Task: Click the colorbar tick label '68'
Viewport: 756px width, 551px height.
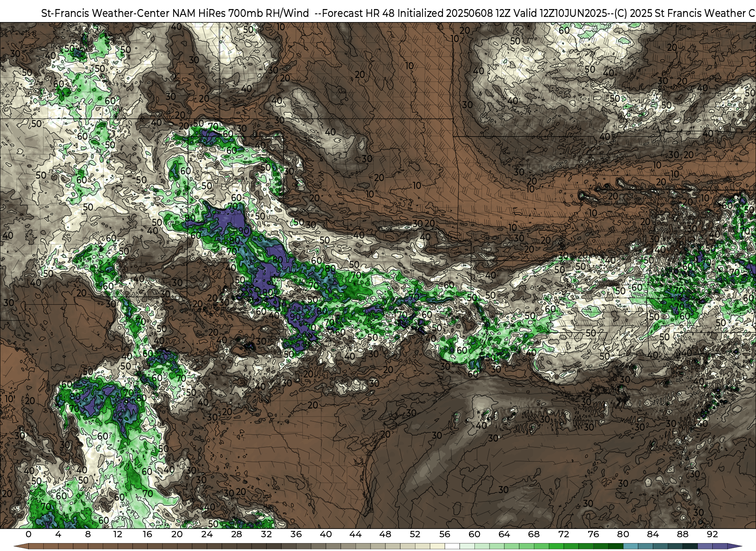Action: pyautogui.click(x=534, y=534)
